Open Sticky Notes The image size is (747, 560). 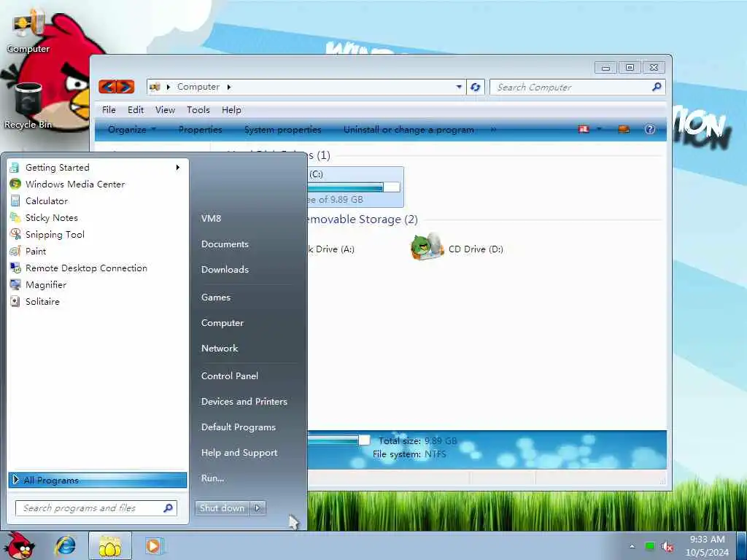(x=97, y=217)
